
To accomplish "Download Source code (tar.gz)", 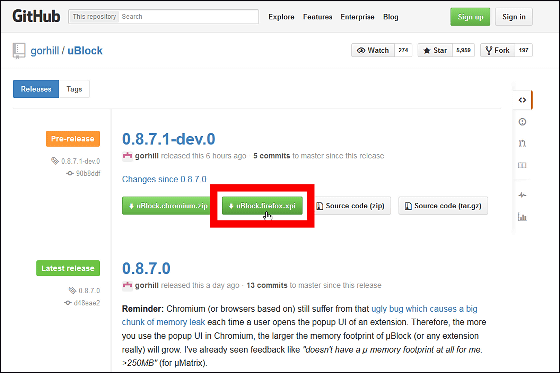I will [443, 206].
